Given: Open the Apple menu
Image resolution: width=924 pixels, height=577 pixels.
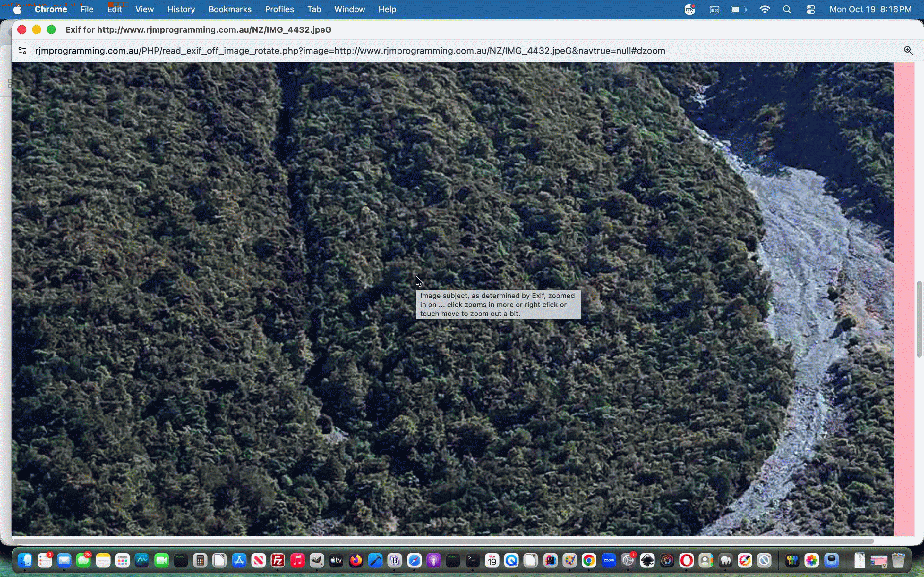Looking at the screenshot, I should point(18,10).
